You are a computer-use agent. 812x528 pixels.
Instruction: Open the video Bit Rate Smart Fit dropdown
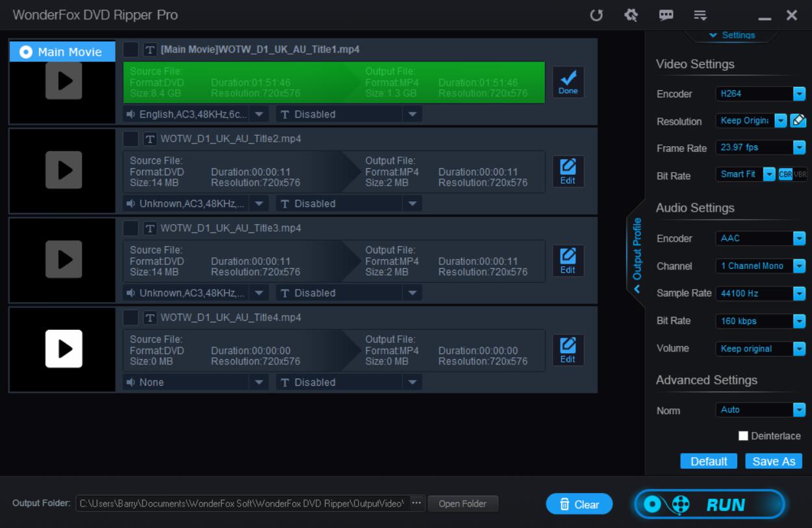(x=746, y=175)
